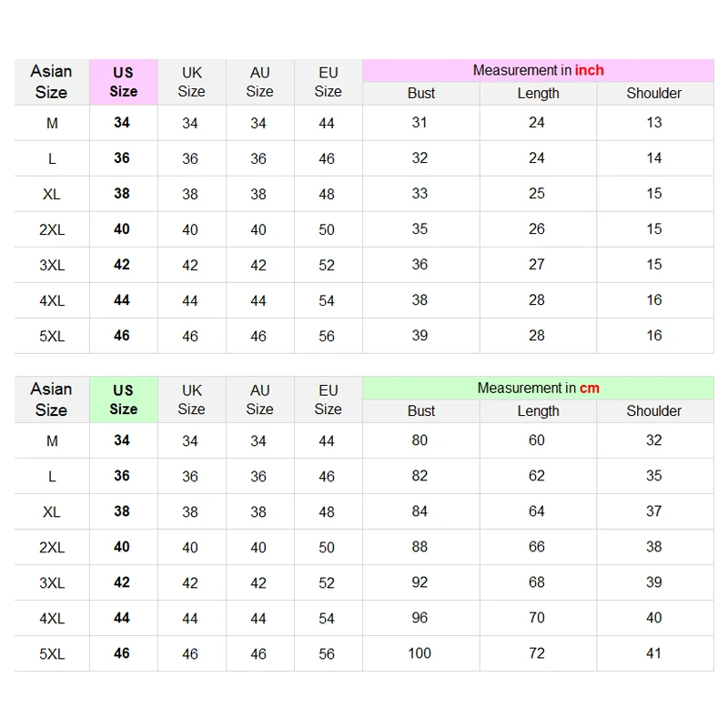Image resolution: width=728 pixels, height=728 pixels.
Task: Select Bust value 80 in cm table
Action: [420, 440]
